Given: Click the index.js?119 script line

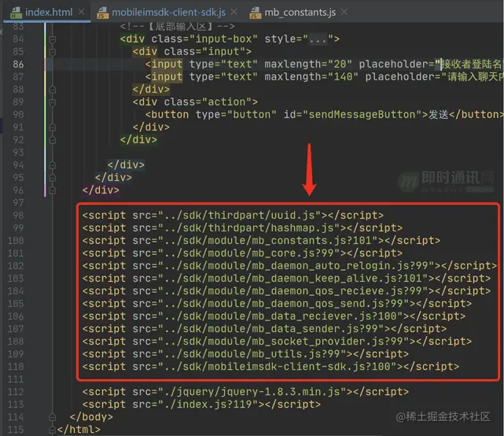Looking at the screenshot, I should [201, 405].
